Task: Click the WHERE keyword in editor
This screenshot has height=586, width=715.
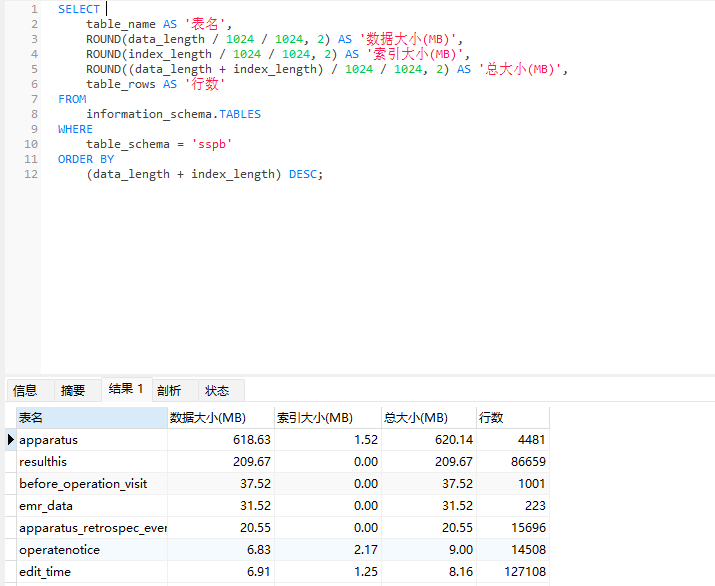Action: point(75,129)
